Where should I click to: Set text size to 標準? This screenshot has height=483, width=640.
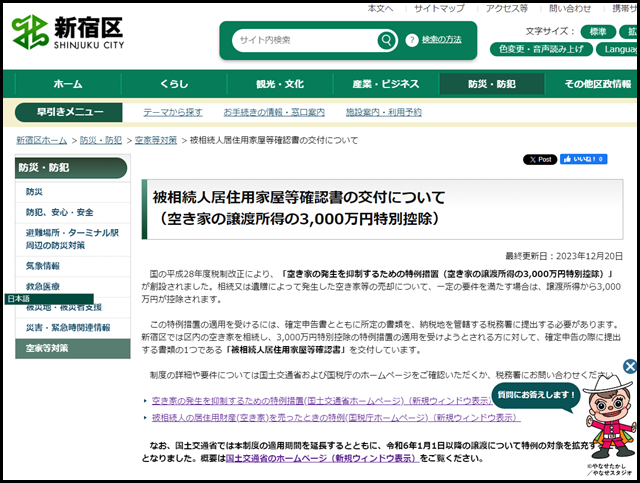tap(598, 31)
